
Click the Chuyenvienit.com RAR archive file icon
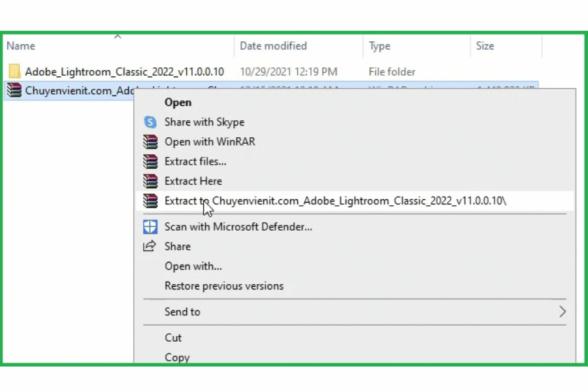coord(14,91)
